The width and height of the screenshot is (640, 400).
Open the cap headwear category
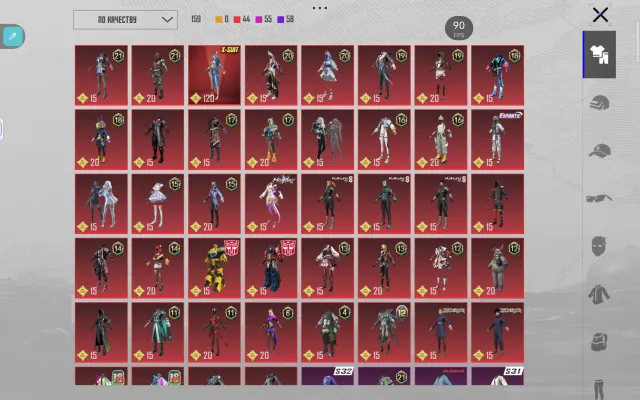tap(599, 151)
